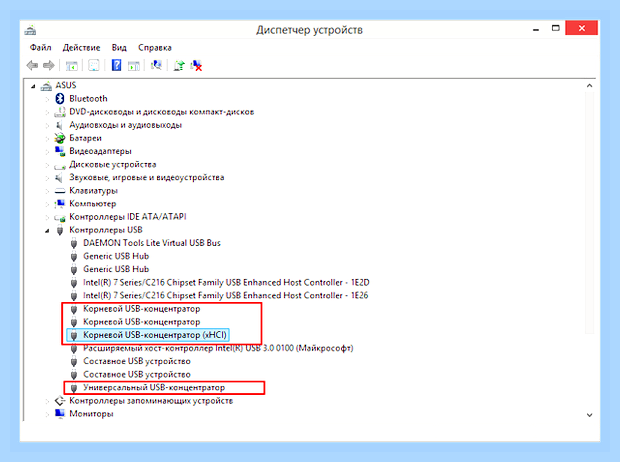
Task: Open the Справка menu
Action: click(x=155, y=47)
